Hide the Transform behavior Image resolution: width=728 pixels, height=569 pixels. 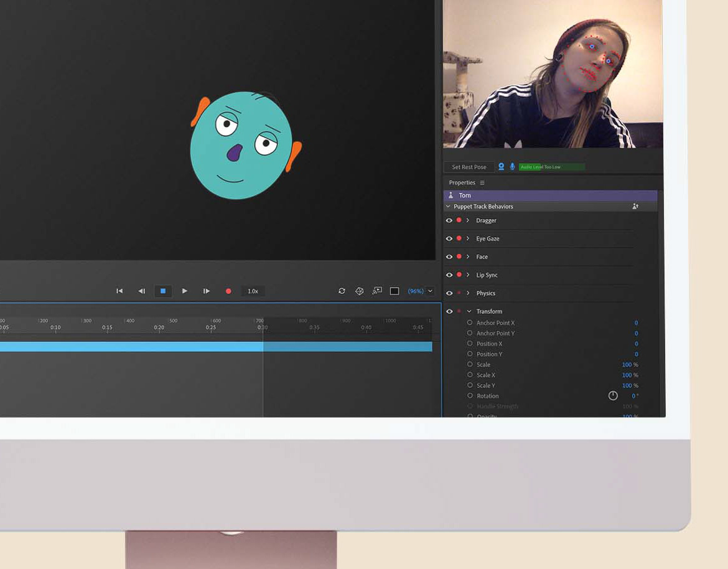449,311
